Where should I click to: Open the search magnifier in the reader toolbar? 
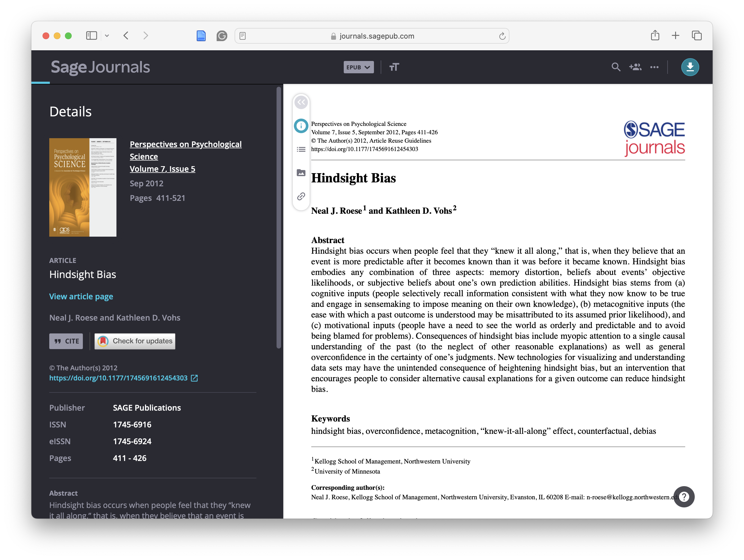(x=616, y=67)
